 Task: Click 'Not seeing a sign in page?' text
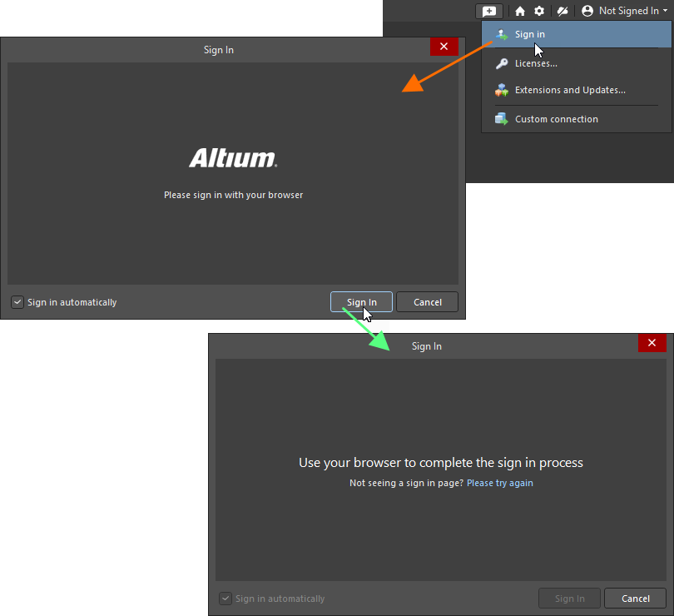click(x=407, y=483)
